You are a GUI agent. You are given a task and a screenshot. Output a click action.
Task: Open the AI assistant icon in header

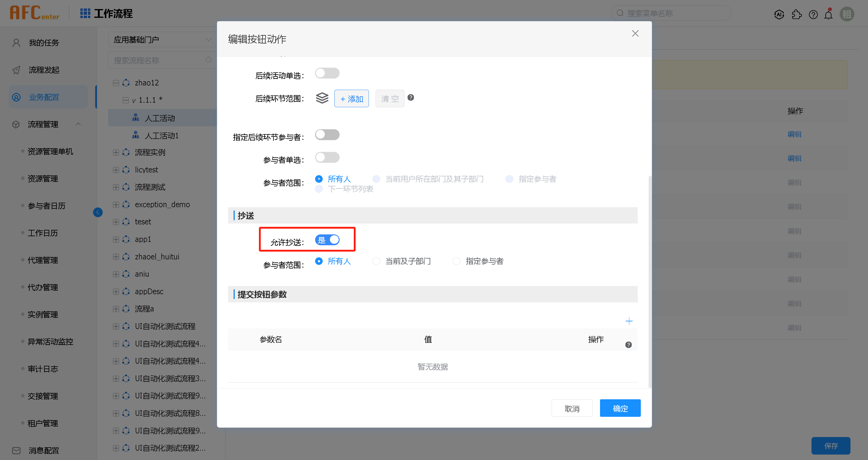(779, 14)
